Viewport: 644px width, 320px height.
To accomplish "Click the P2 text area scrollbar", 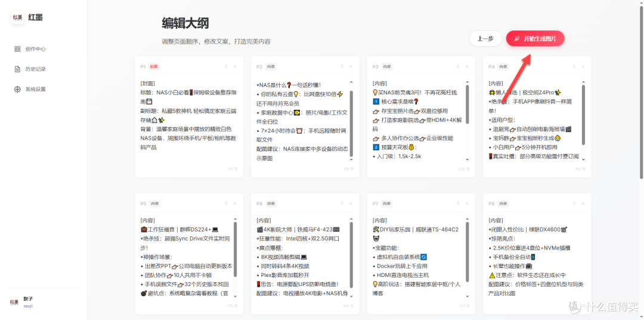I will click(351, 122).
